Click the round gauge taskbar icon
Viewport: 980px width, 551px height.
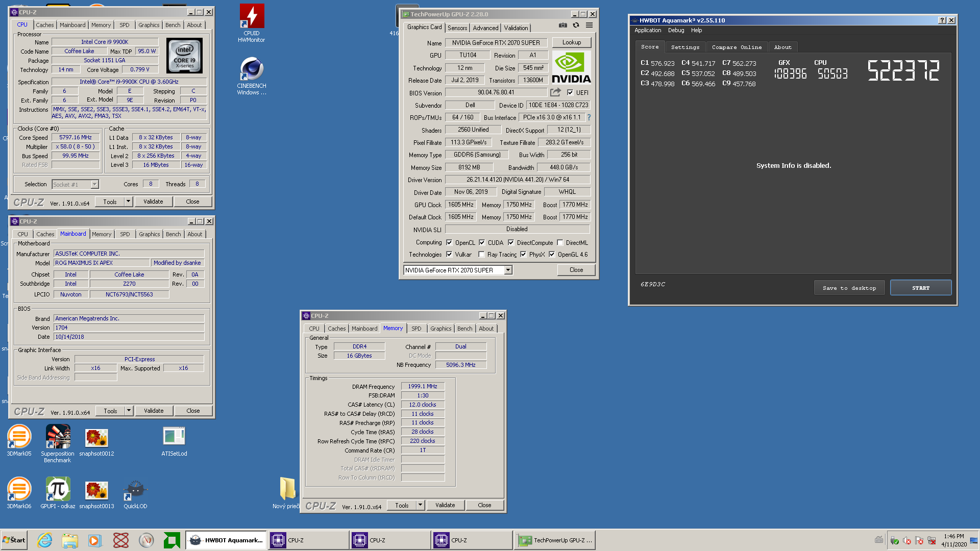tap(146, 540)
